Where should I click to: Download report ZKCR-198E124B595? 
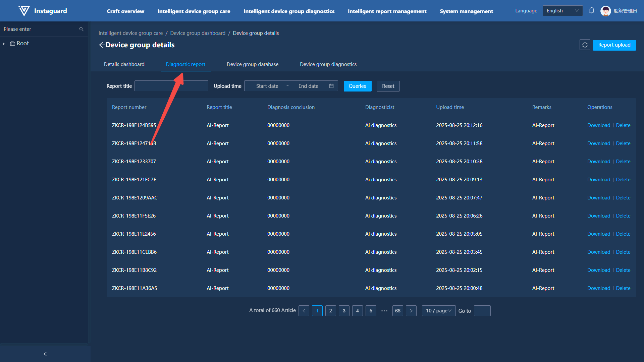pos(598,125)
